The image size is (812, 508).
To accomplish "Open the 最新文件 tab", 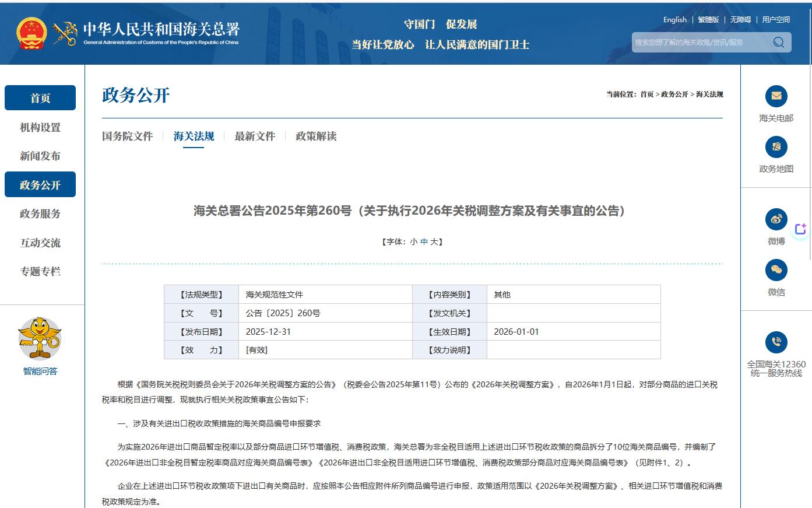I will click(255, 136).
